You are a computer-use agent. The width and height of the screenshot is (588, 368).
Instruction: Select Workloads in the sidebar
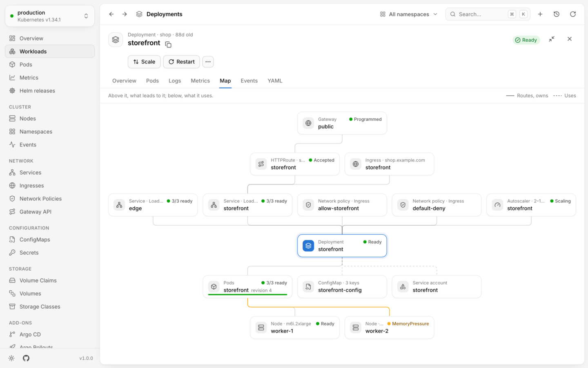coord(50,52)
